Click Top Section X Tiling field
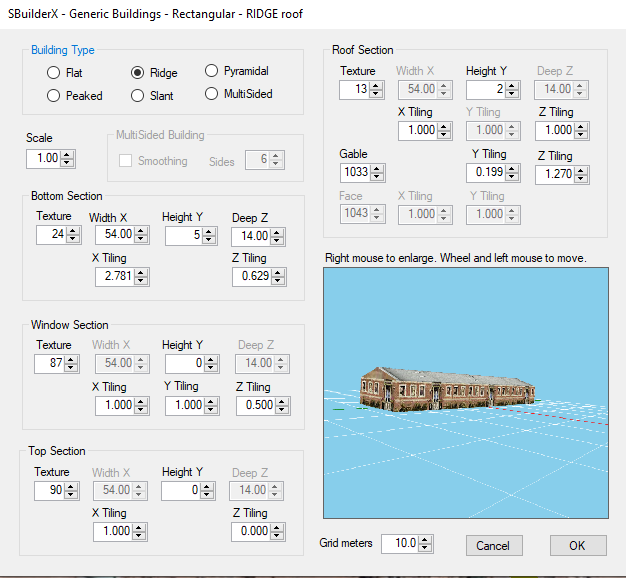 113,532
